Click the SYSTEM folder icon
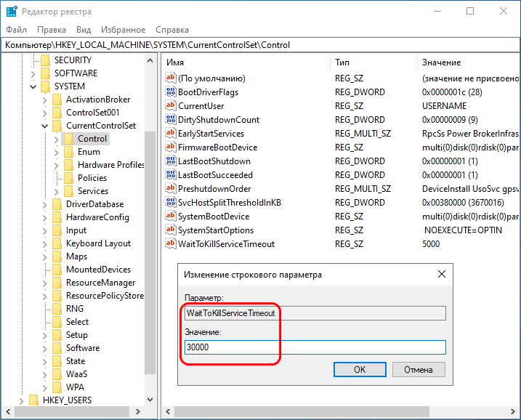Image resolution: width=521 pixels, height=420 pixels. (x=45, y=86)
